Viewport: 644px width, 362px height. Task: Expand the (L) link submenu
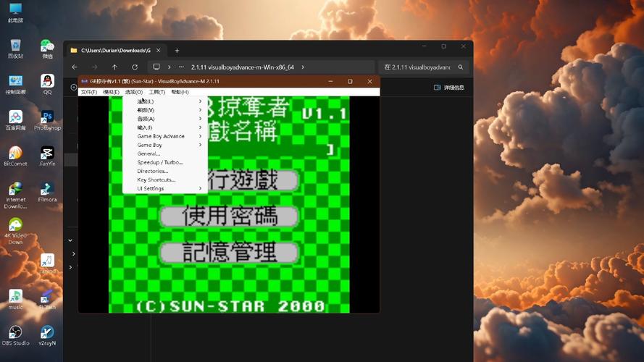165,101
